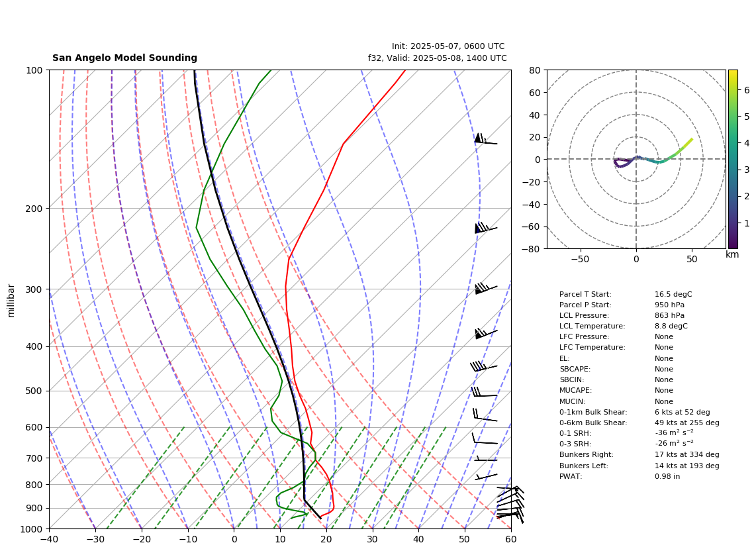Viewport: 756px width, 551px height.
Task: Click the 400 pressure tick label
Action: pos(34,347)
